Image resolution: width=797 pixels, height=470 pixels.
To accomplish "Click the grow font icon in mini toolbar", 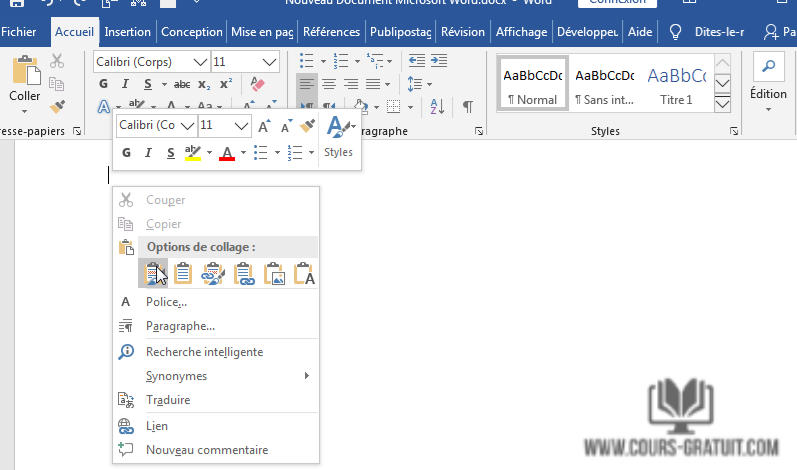I will tap(264, 126).
